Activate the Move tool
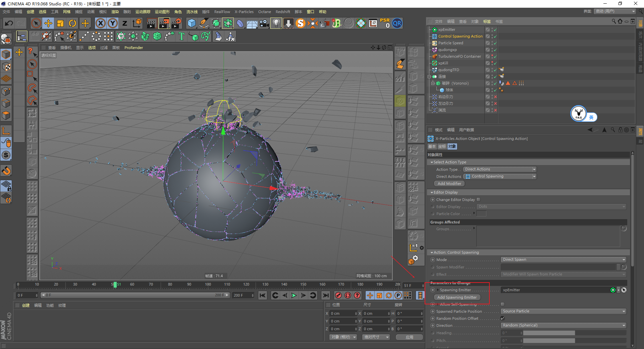 pyautogui.click(x=48, y=23)
